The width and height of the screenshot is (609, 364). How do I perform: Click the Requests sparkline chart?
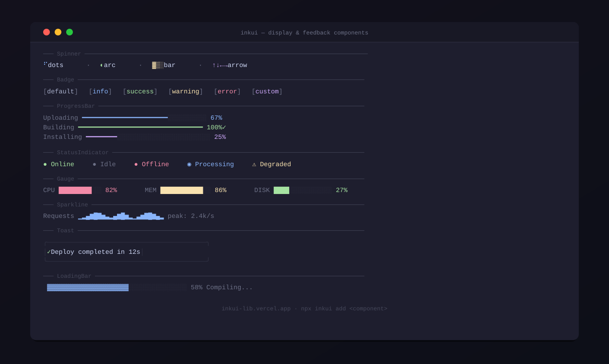click(121, 216)
